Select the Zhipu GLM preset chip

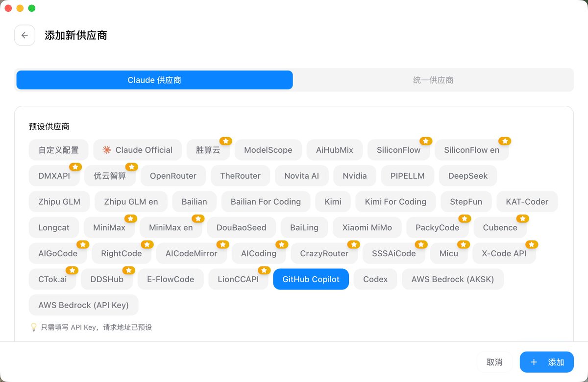[x=59, y=201]
